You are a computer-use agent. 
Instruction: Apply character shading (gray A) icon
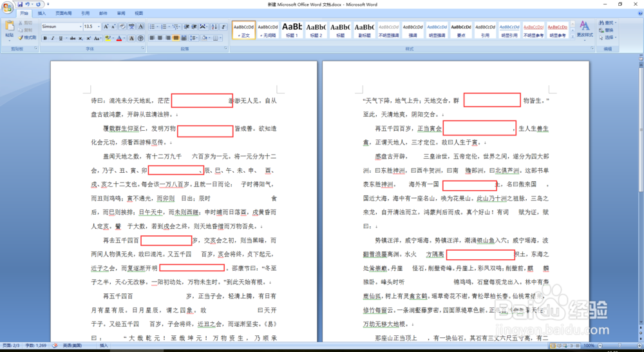tap(131, 38)
